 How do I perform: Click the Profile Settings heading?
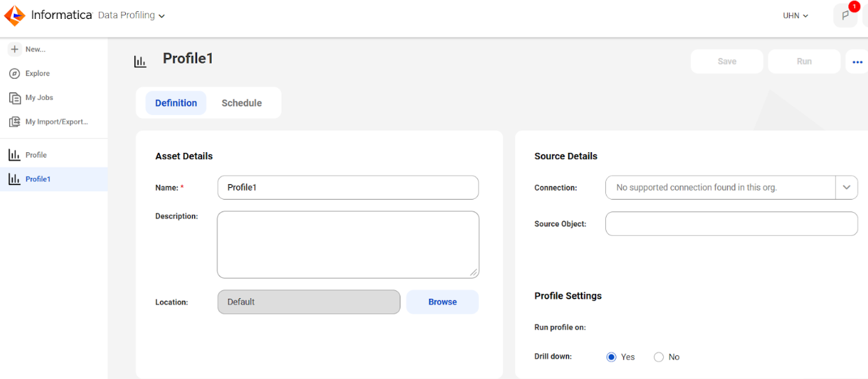568,296
